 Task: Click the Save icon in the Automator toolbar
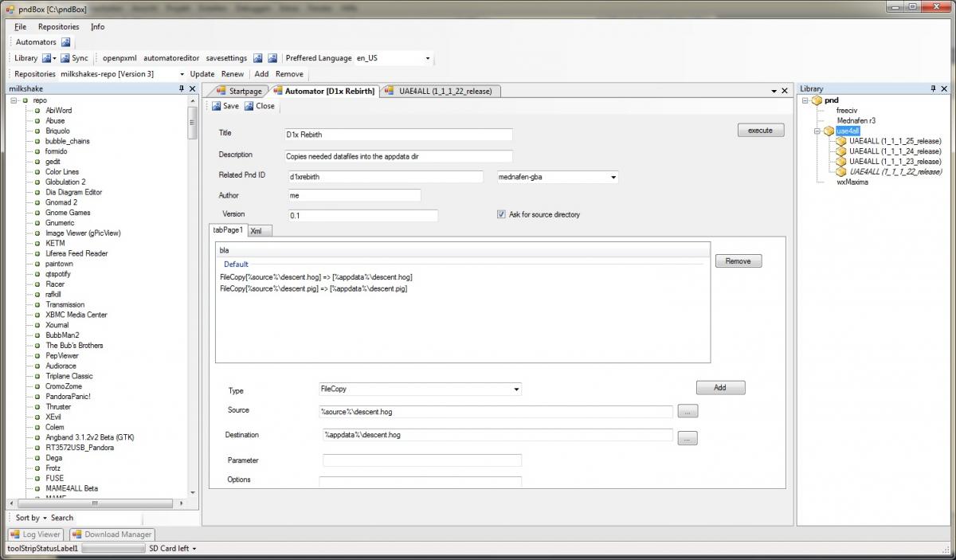point(215,106)
